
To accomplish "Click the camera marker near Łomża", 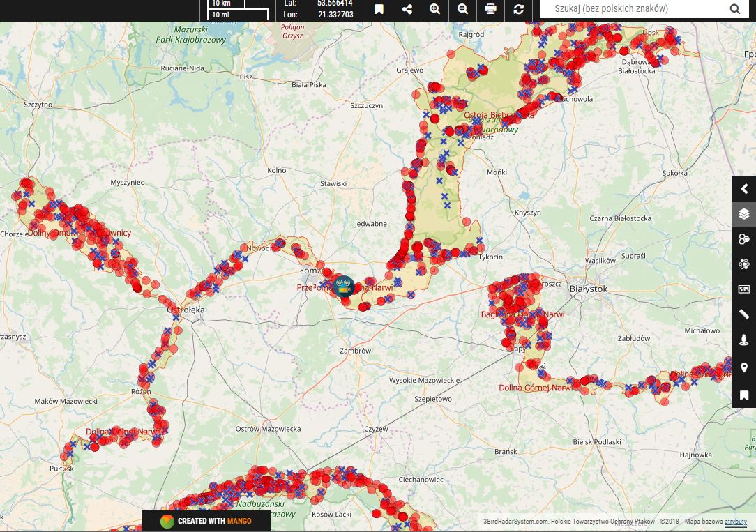I will pos(342,285).
